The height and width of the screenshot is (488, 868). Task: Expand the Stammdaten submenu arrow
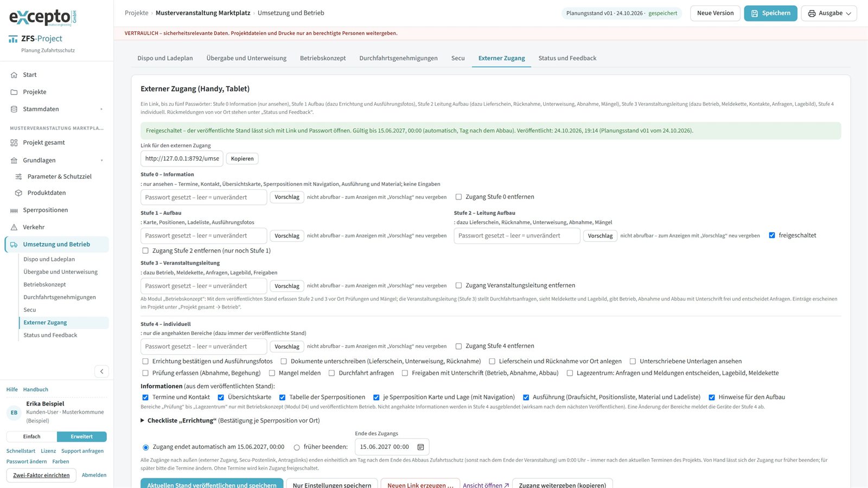(101, 109)
